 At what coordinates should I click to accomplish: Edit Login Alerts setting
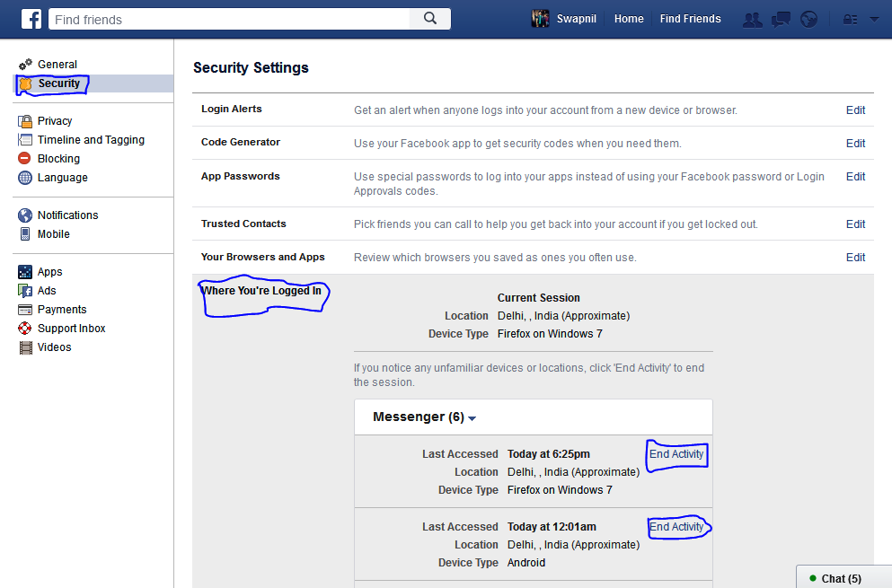[855, 110]
